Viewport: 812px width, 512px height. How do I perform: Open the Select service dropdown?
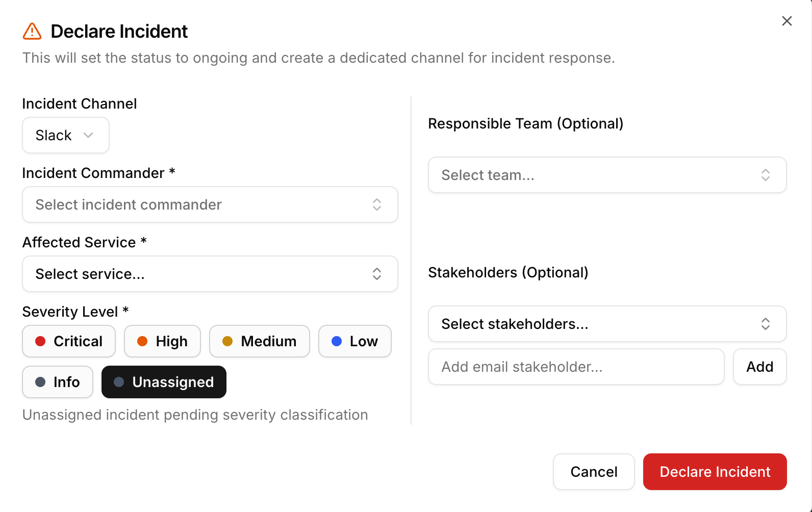(x=210, y=274)
